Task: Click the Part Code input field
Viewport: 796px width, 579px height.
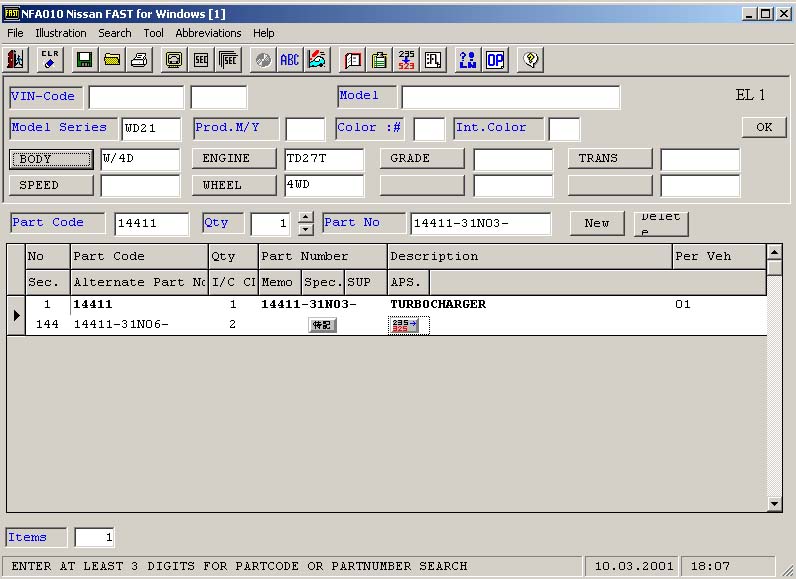Action: pos(151,223)
